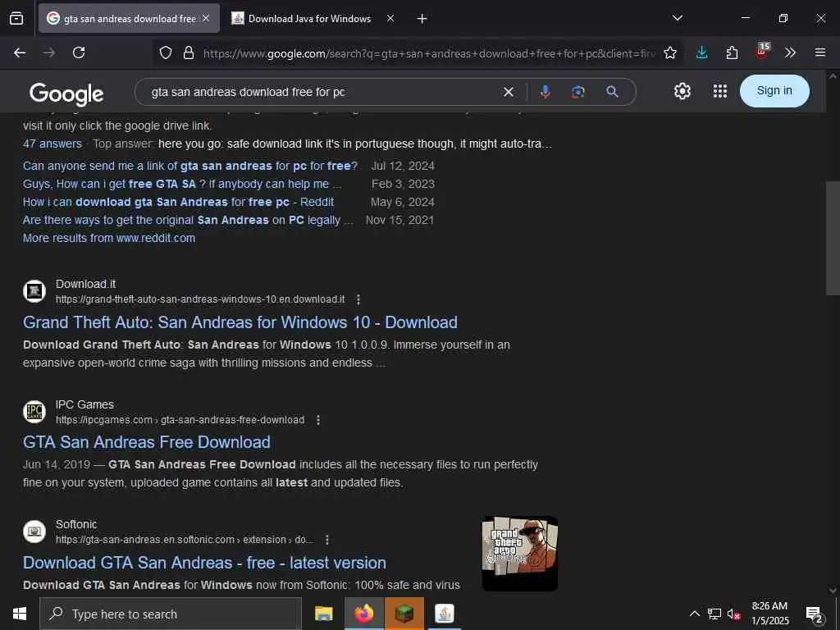View site security padlock info
Screen dimensions: 840x630
tap(188, 52)
